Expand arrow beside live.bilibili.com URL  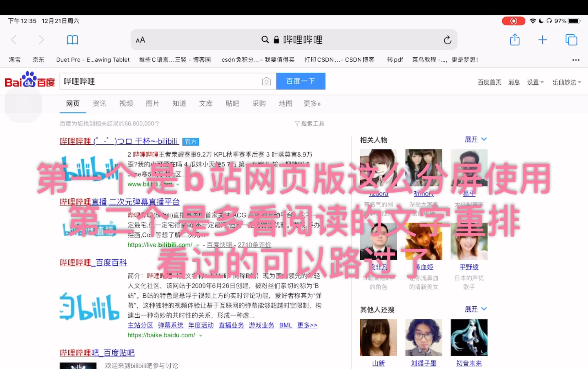tap(198, 245)
